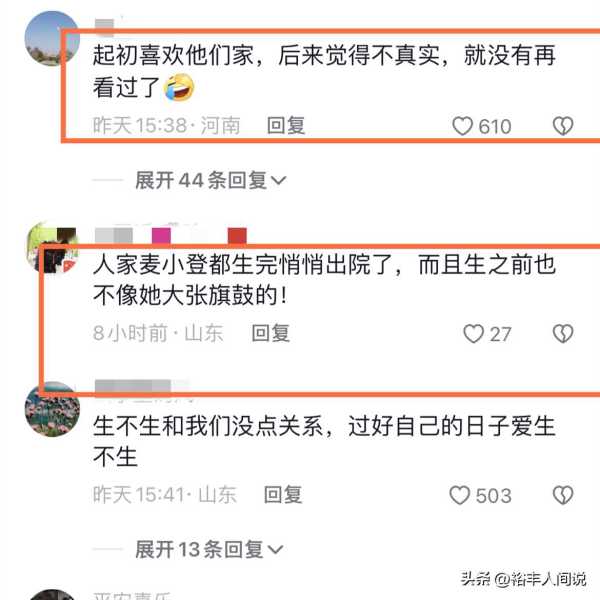Tap the laughing emoji in first comment
600x600 pixels.
point(179,87)
